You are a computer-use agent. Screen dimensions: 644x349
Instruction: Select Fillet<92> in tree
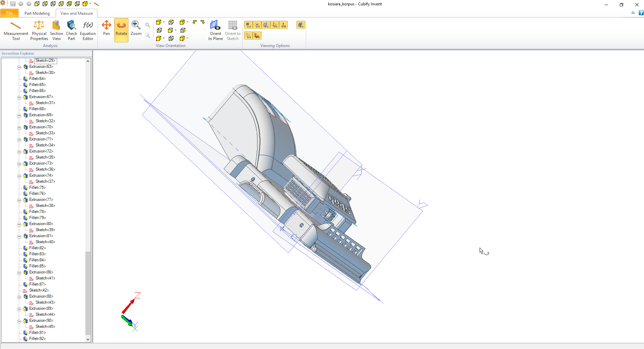(x=37, y=339)
